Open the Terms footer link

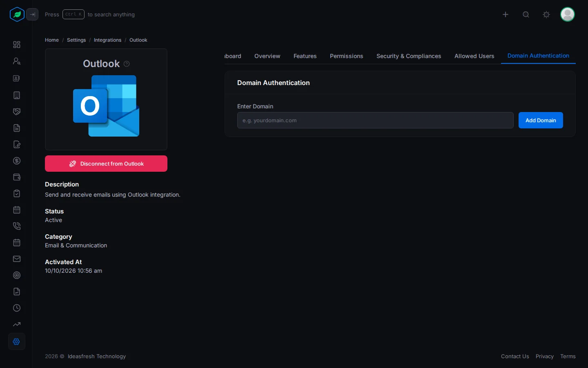(568, 357)
